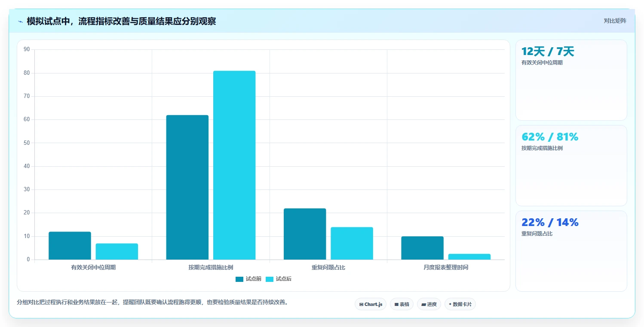
Task: Click the 重复问题占比 card caption
Action: coord(537,234)
